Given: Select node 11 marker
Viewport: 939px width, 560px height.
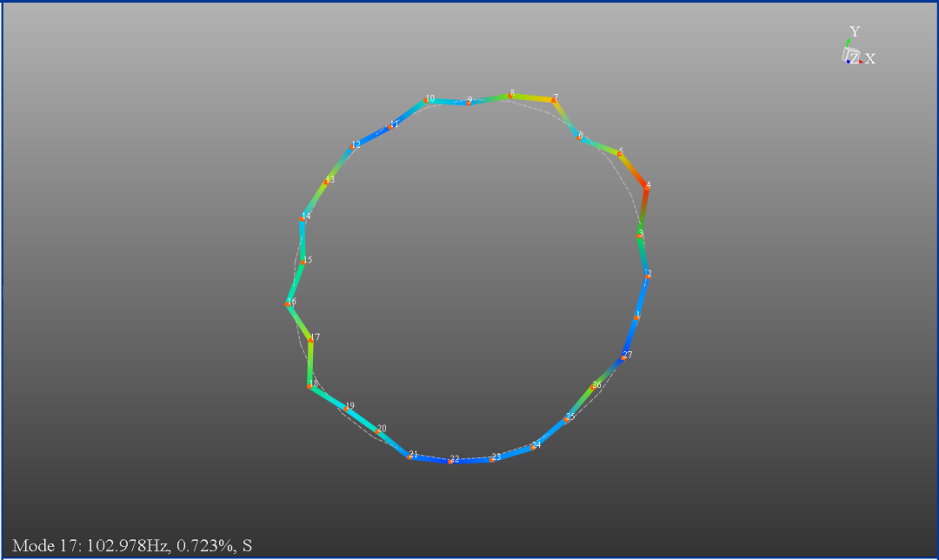Looking at the screenshot, I should tap(390, 126).
